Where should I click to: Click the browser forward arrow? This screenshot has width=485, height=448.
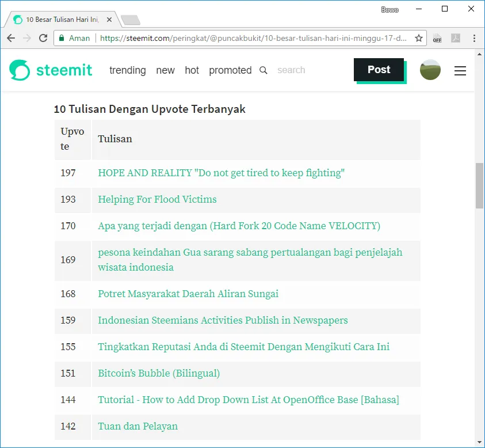pos(27,38)
